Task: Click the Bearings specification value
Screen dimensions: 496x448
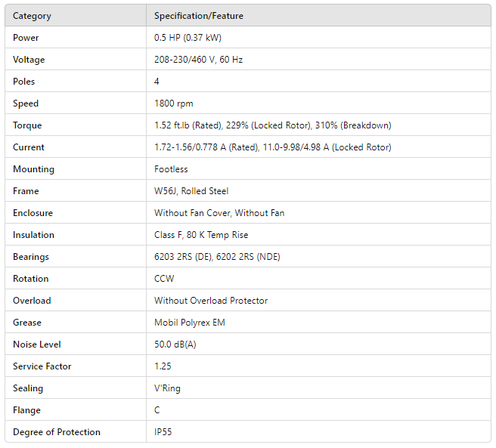Action: (217, 257)
